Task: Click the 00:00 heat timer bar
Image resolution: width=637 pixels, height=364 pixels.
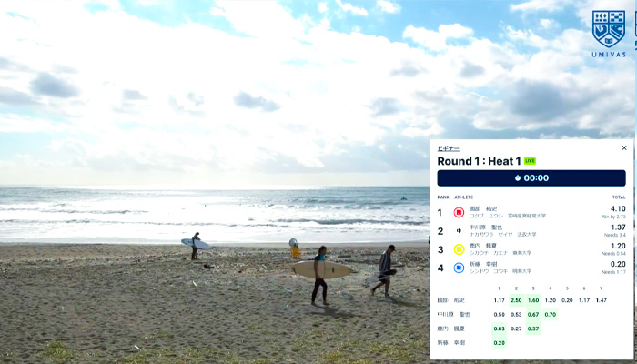Action: coord(531,178)
